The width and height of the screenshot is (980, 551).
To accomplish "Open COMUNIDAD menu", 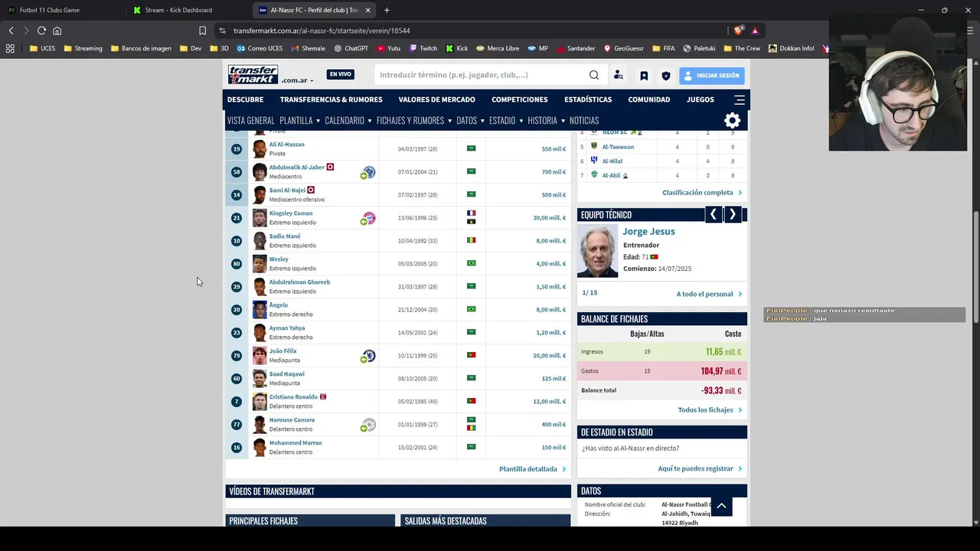I will [648, 99].
